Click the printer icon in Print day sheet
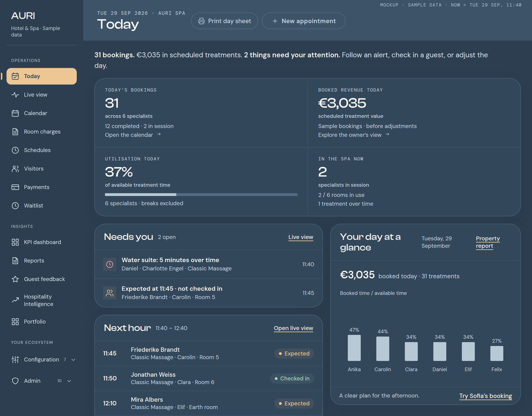The height and width of the screenshot is (416, 532). click(x=201, y=21)
